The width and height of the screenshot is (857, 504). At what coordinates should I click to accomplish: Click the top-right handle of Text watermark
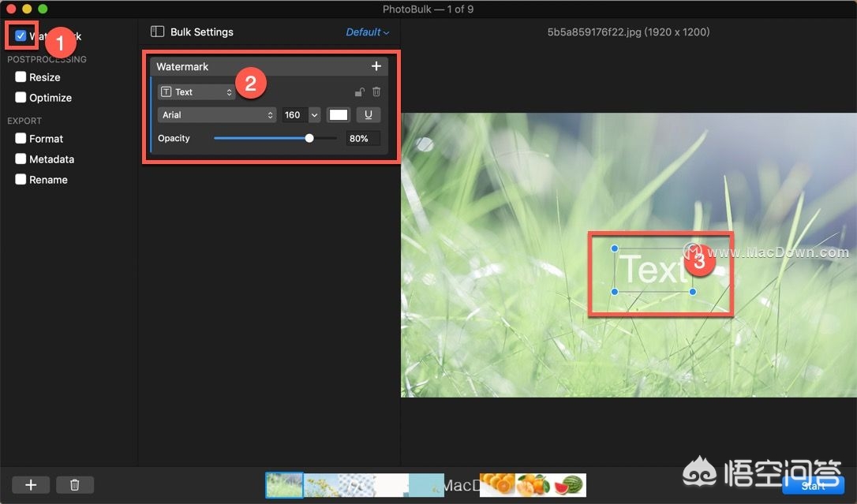[692, 249]
